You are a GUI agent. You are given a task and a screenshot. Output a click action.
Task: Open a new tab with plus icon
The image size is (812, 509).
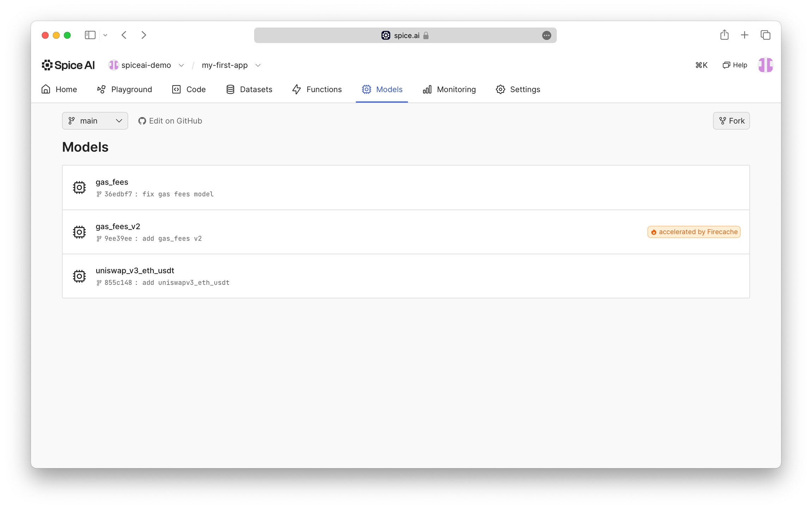(x=744, y=35)
